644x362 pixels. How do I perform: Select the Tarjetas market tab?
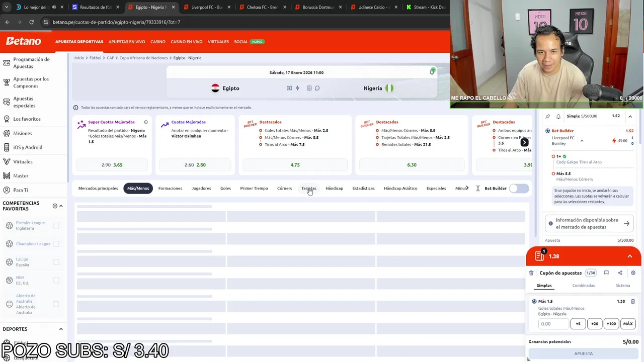309,189
